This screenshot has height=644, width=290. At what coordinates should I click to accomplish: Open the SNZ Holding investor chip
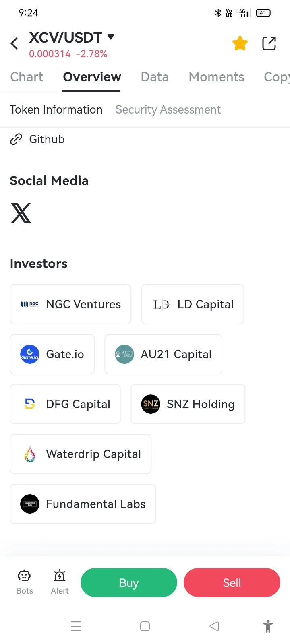pyautogui.click(x=188, y=404)
